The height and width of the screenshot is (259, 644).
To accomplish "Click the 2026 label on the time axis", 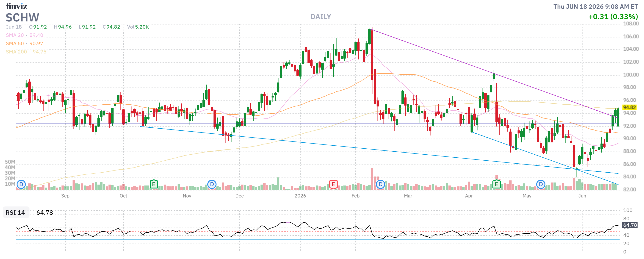I will click(x=300, y=196).
